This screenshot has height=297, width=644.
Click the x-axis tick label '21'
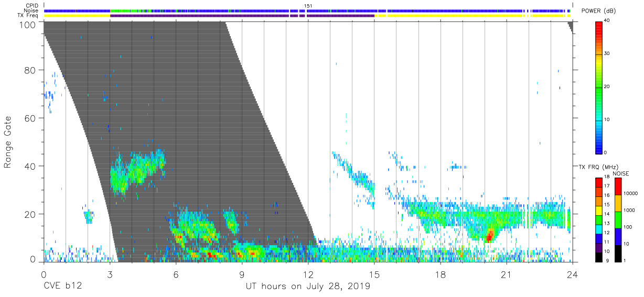(507, 274)
